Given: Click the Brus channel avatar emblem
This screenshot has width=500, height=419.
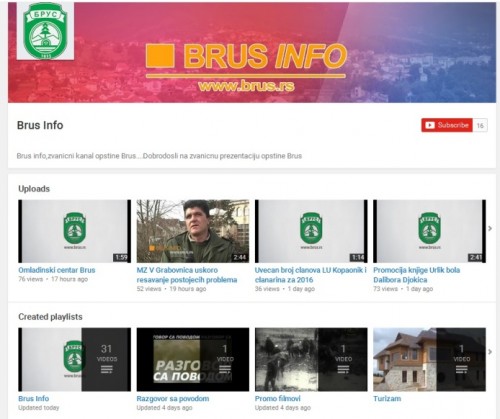Looking at the screenshot, I should (x=45, y=31).
